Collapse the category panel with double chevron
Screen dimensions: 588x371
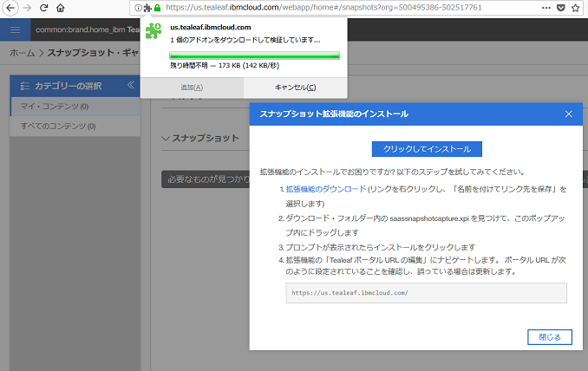coord(130,85)
